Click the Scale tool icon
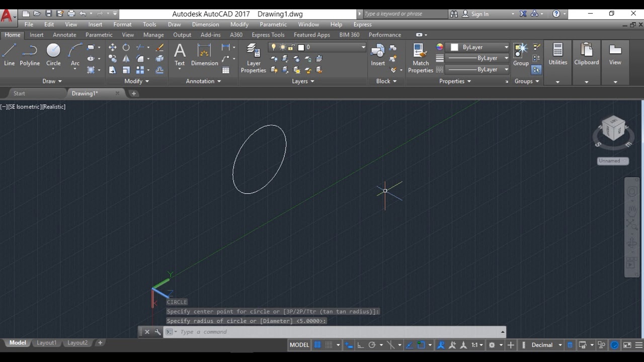The width and height of the screenshot is (644, 362). [126, 70]
